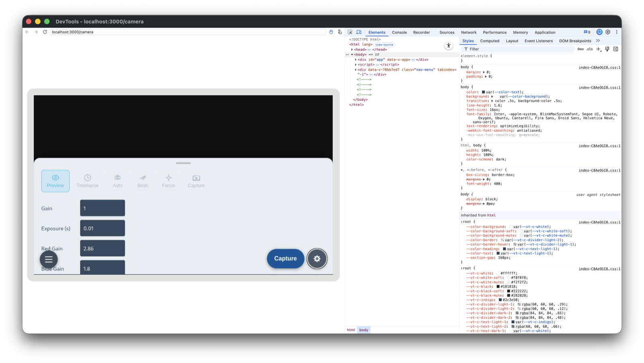Expand the head element in the DOM tree
644x363 pixels.
pos(353,49)
